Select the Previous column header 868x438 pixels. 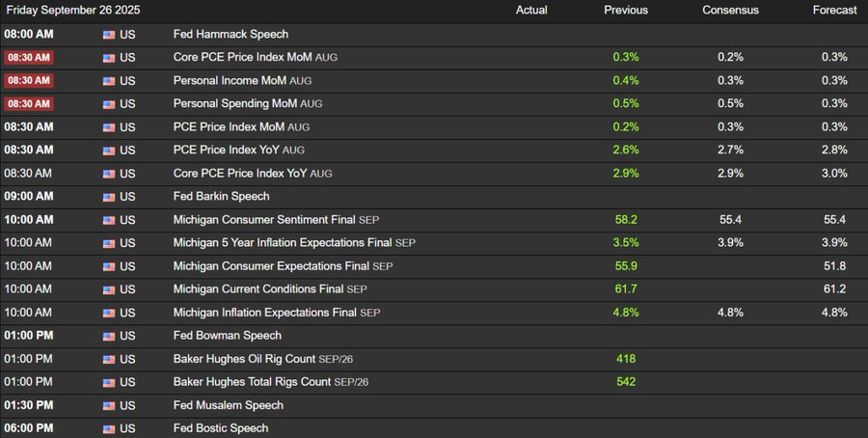626,10
